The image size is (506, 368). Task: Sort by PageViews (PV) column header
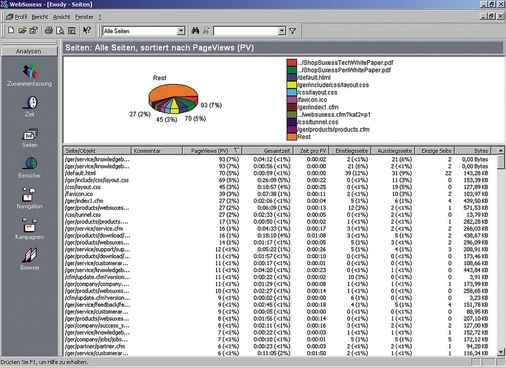212,151
